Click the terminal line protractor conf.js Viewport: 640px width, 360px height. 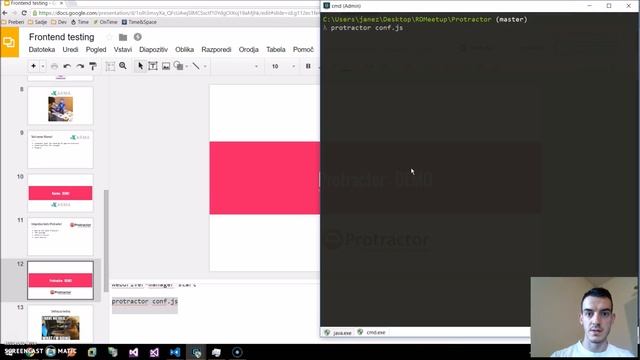tap(367, 28)
